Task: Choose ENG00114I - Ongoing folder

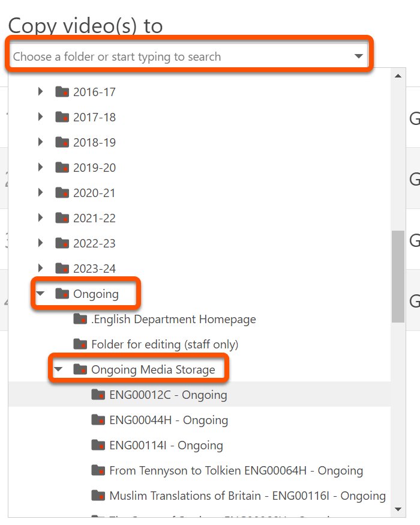Action: [x=166, y=445]
